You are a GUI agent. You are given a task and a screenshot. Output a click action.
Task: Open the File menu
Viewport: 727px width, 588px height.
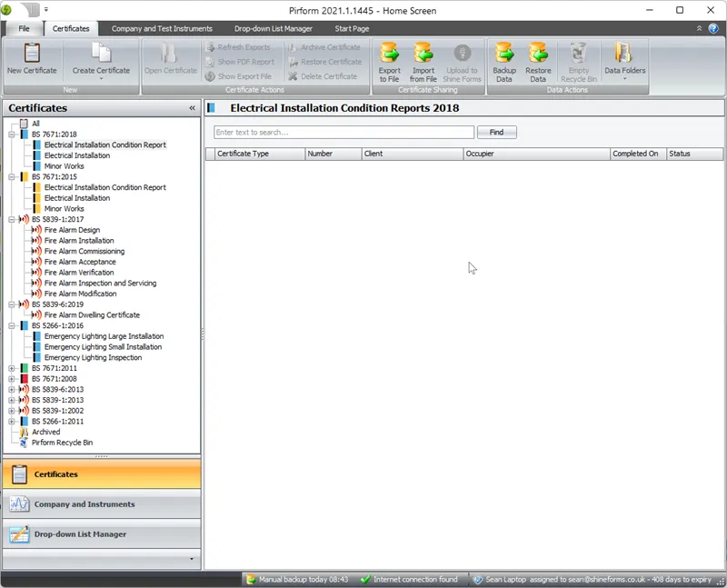24,28
